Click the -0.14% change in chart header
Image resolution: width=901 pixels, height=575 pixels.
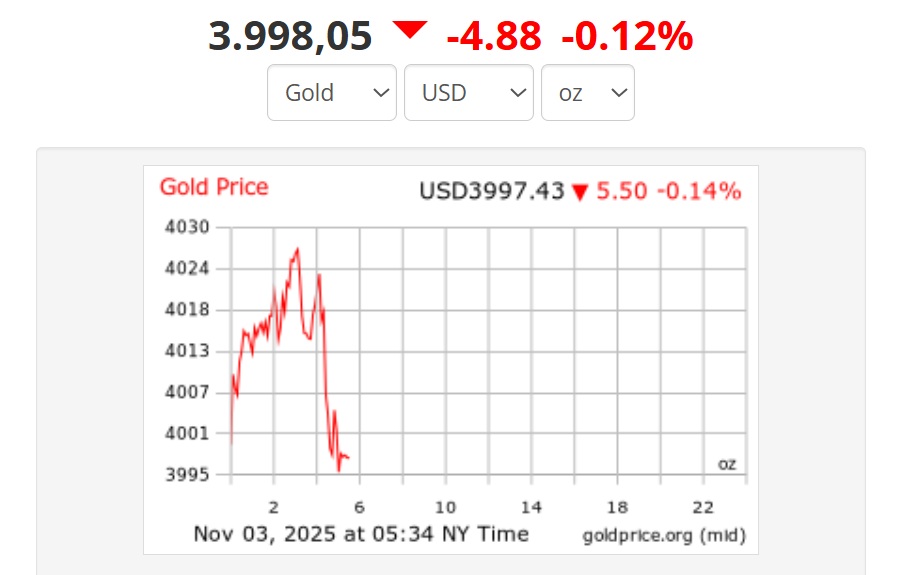click(699, 191)
